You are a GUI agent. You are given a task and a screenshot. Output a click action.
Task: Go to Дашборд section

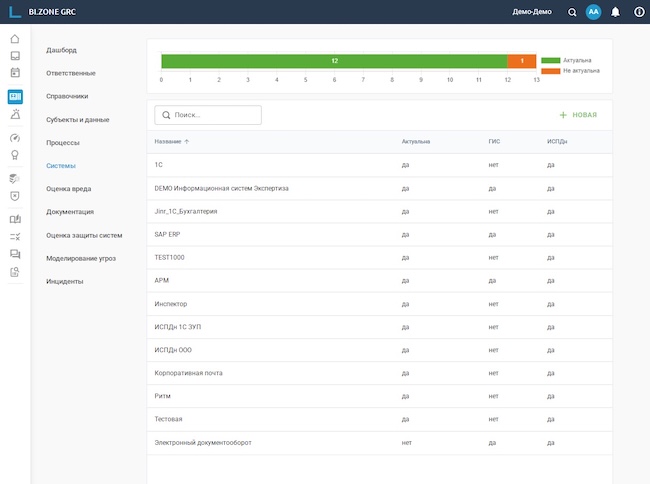point(61,50)
